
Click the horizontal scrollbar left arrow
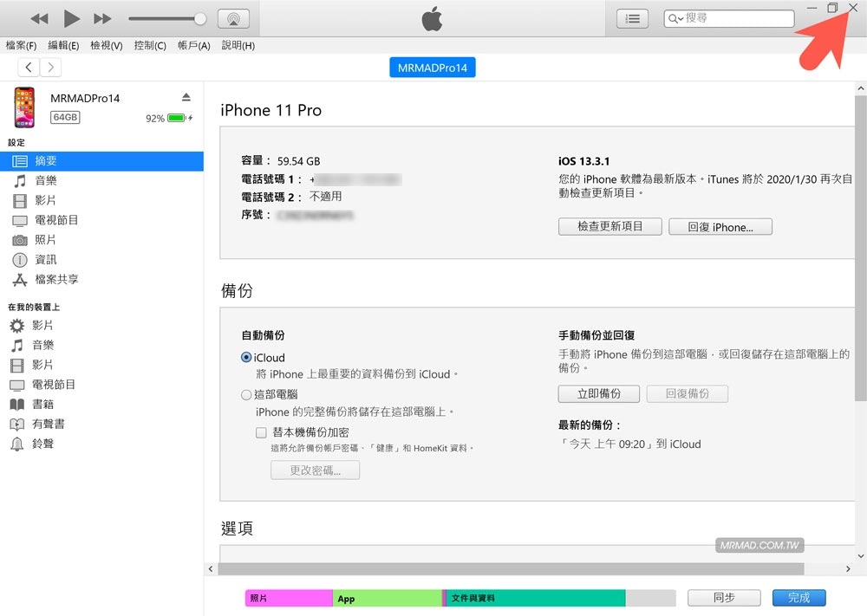211,568
